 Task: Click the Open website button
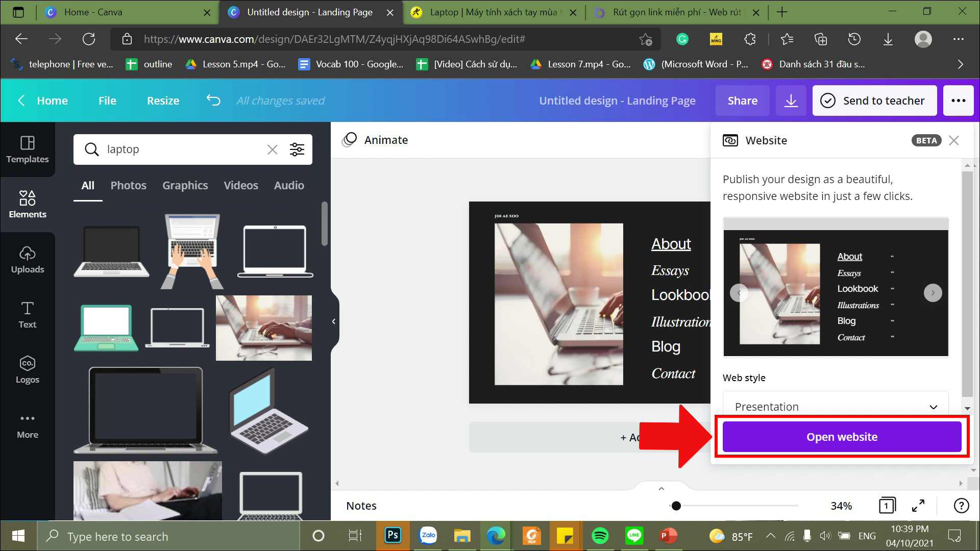(841, 436)
